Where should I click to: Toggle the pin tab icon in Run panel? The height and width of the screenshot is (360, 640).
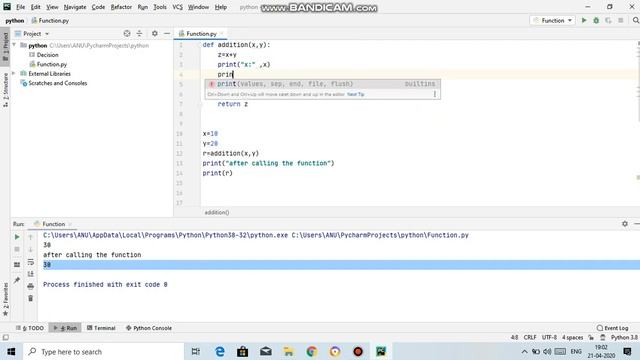point(17,280)
